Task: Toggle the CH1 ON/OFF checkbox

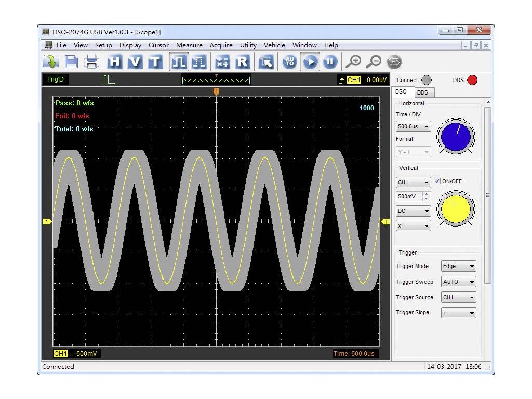Action: 437,181
